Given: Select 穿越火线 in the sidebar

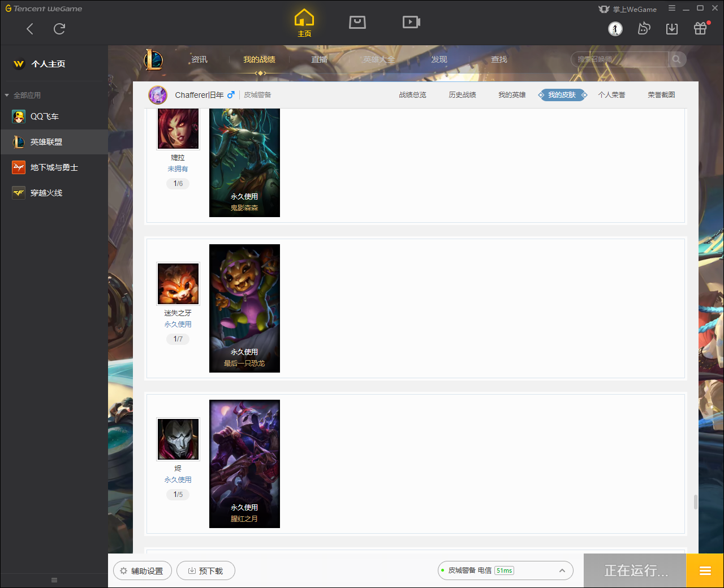Looking at the screenshot, I should pos(54,193).
